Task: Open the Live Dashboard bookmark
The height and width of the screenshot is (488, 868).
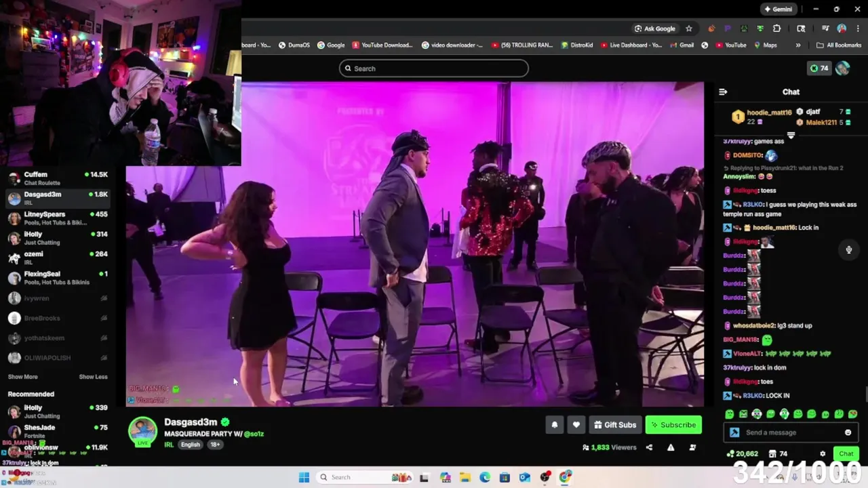Action: point(630,45)
